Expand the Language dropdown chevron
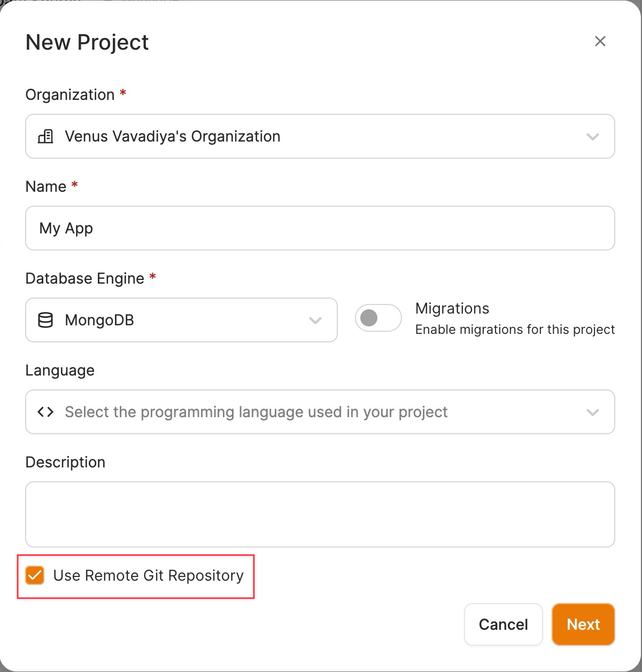This screenshot has height=672, width=642. pyautogui.click(x=592, y=412)
